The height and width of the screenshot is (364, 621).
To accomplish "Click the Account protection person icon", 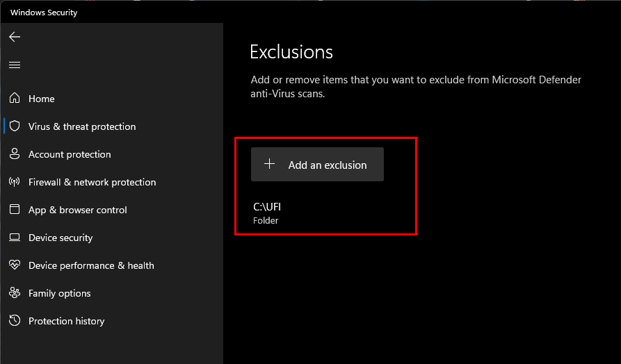I will coord(15,154).
